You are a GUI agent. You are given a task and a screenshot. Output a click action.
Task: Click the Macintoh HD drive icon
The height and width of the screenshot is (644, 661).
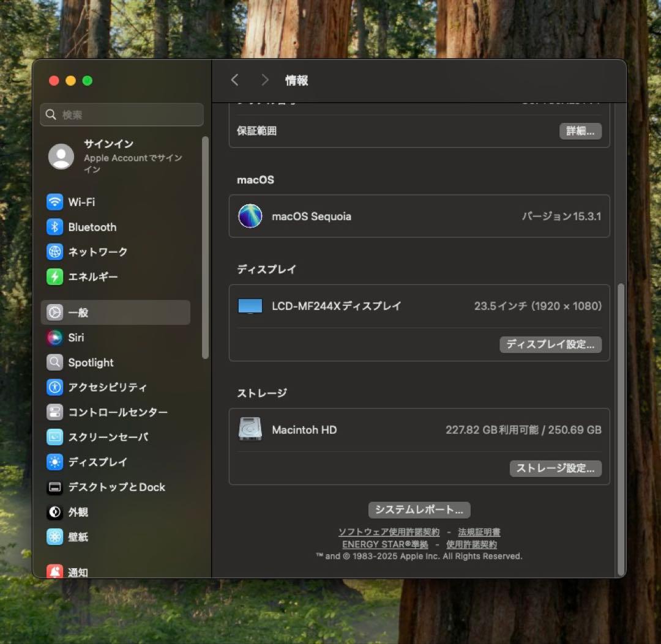click(250, 429)
